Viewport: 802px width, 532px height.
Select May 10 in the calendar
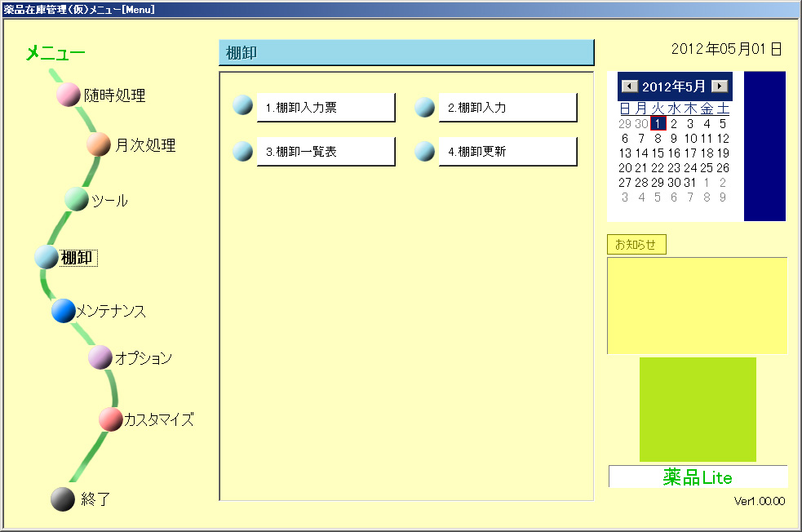pyautogui.click(x=690, y=138)
